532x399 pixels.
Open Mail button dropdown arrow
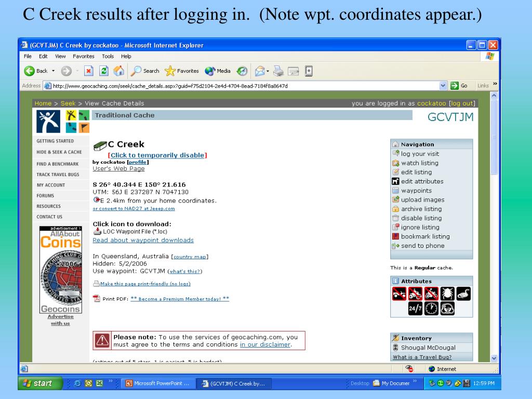(x=268, y=71)
